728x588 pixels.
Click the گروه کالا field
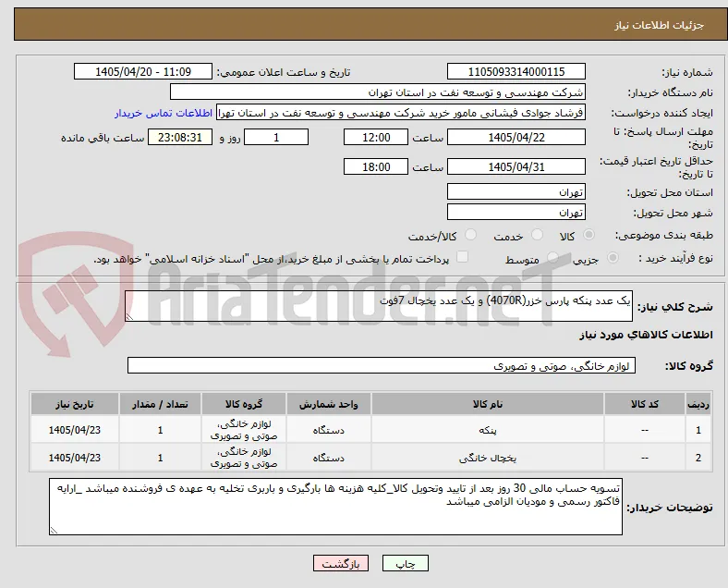point(382,365)
